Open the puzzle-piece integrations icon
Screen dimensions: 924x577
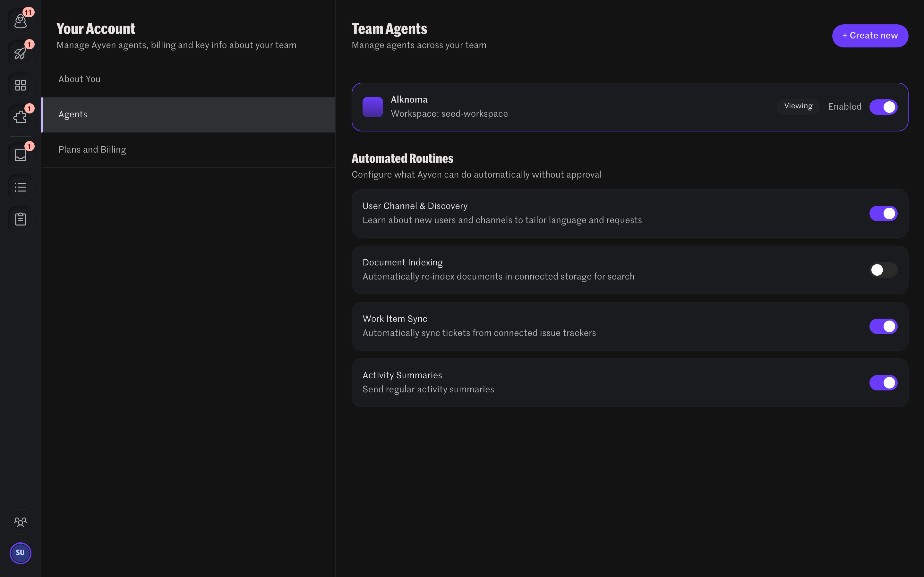point(20,117)
